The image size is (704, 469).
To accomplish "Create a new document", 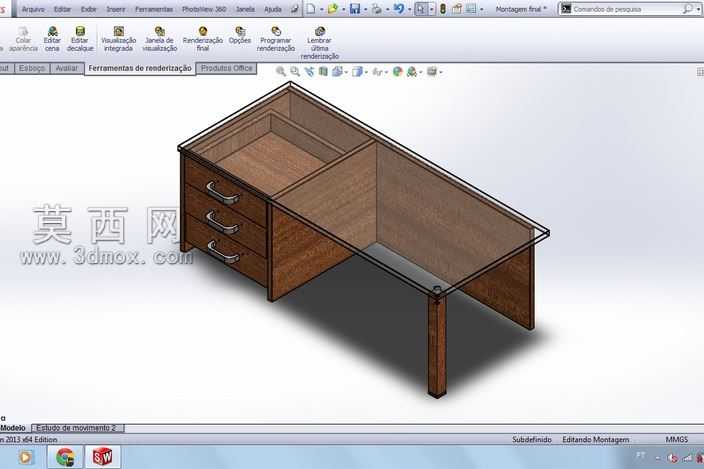I will (311, 9).
